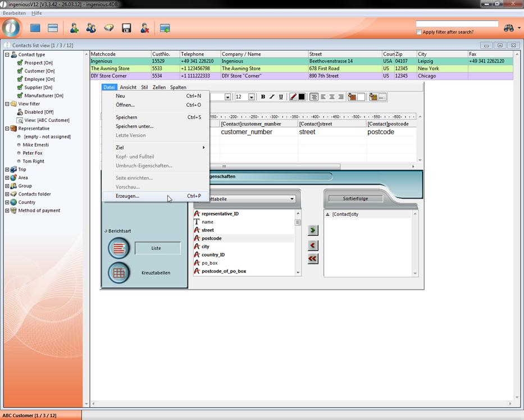Click the delete contact icon with red X

(144, 28)
